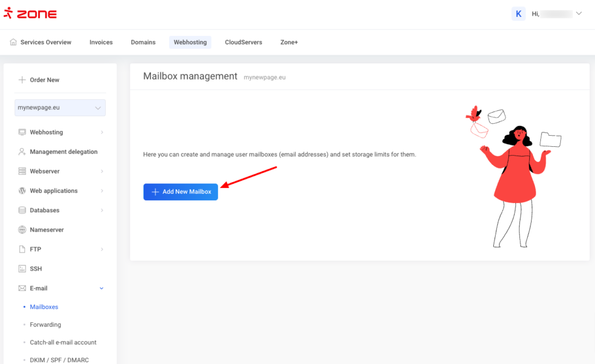Expand the Webhosting sidebar submenu
The image size is (595, 364).
(x=102, y=132)
